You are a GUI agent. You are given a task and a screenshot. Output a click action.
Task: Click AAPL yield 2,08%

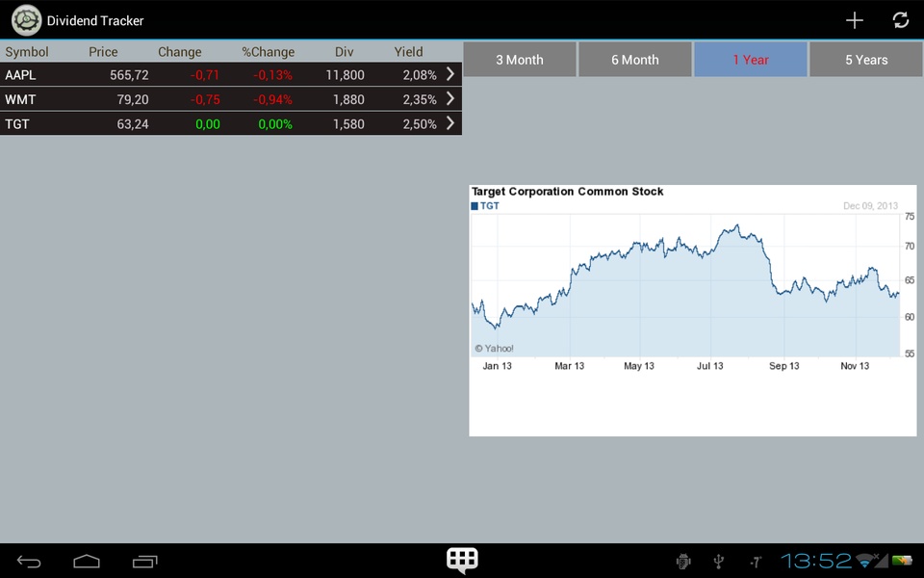pyautogui.click(x=420, y=75)
